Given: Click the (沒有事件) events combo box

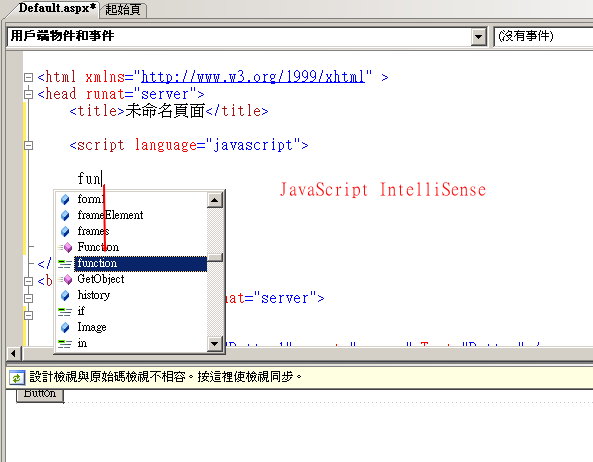Looking at the screenshot, I should pyautogui.click(x=543, y=37).
